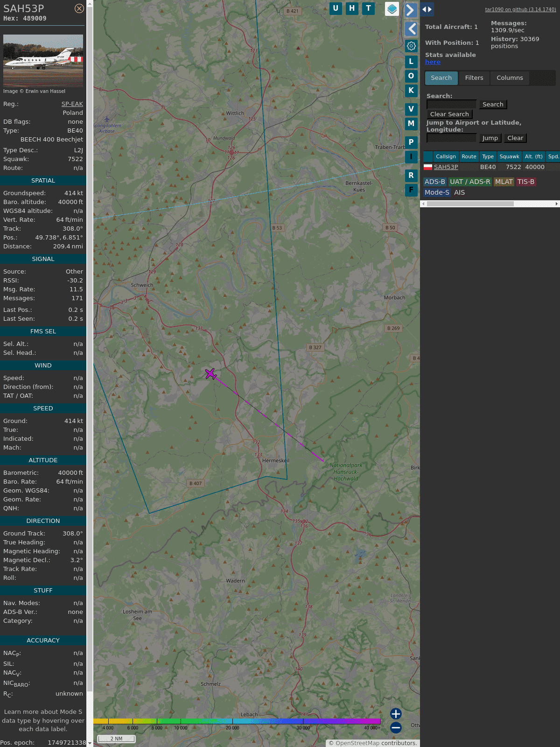Toggle the U map button
This screenshot has height=747, width=560.
pyautogui.click(x=336, y=8)
